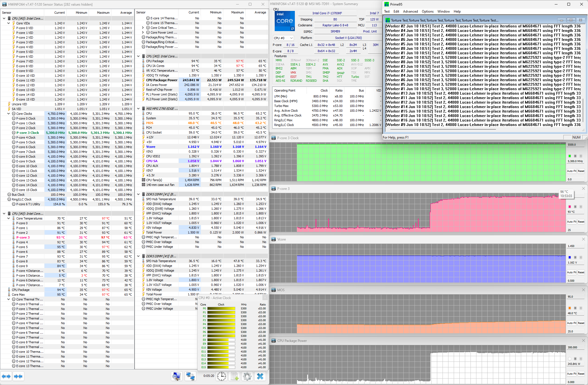Screen dimensions: 588x385
Task: Open sensor settings gear icon
Action: [x=247, y=376]
